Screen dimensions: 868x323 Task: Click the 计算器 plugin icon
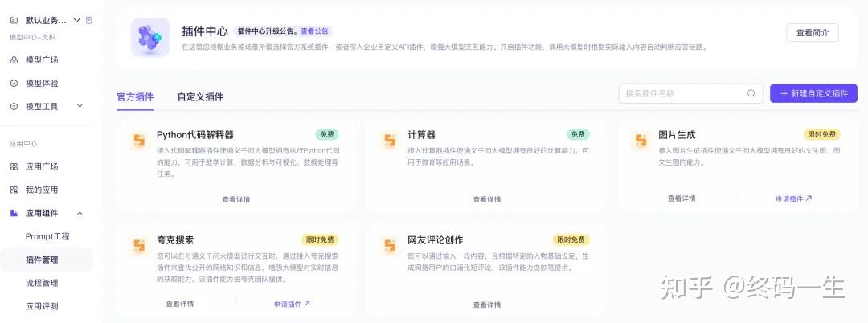390,140
